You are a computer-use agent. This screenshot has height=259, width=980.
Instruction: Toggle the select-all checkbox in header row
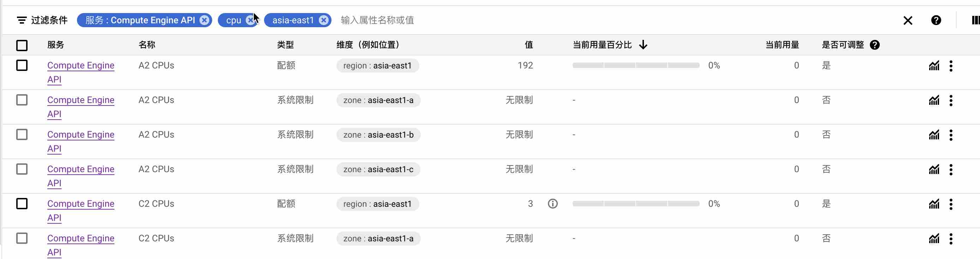point(22,45)
